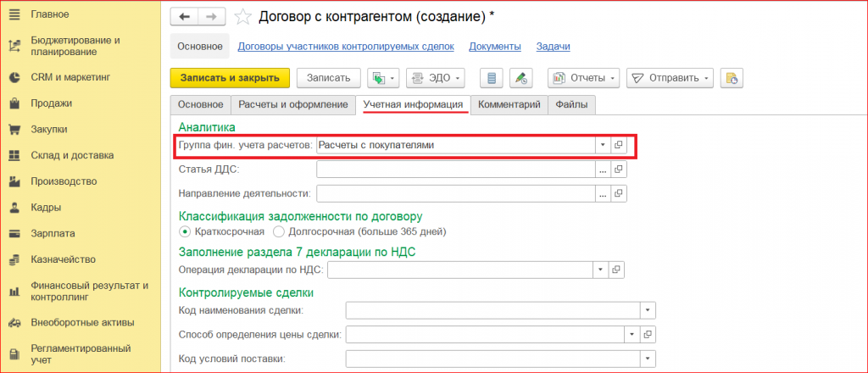Click Записать и закрыть button
Image resolution: width=868 pixels, height=373 pixels.
click(x=230, y=78)
